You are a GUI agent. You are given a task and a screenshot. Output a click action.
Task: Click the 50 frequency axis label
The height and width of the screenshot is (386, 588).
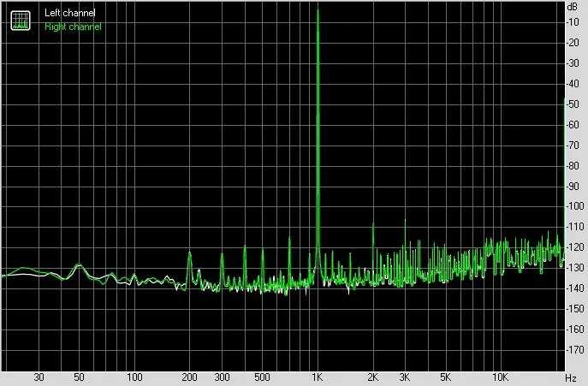point(79,377)
